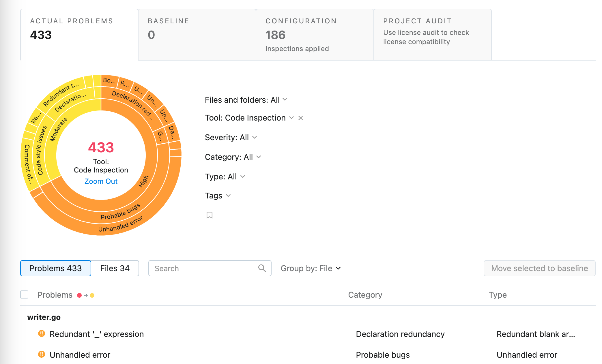Click the High severity chart segment
The height and width of the screenshot is (364, 602).
(x=143, y=181)
